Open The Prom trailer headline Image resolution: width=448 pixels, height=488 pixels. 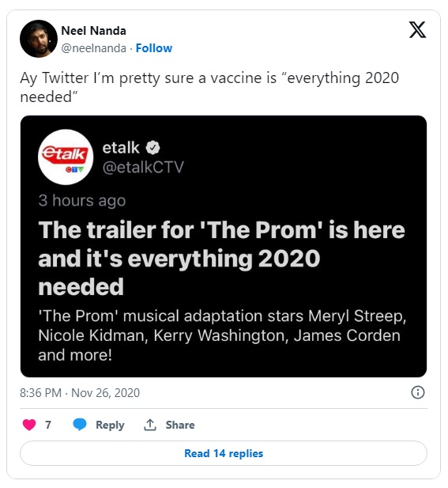[x=222, y=259]
